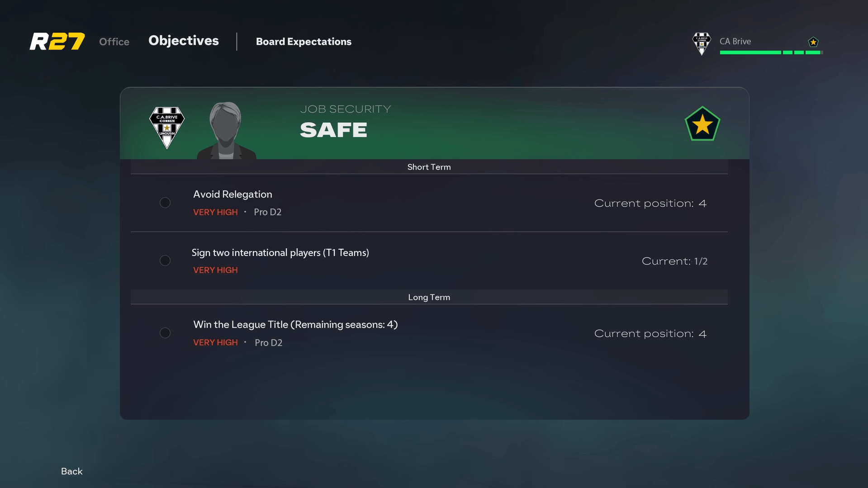Screen dimensions: 868x488
Task: Click the manager silhouette portrait
Action: click(x=226, y=130)
